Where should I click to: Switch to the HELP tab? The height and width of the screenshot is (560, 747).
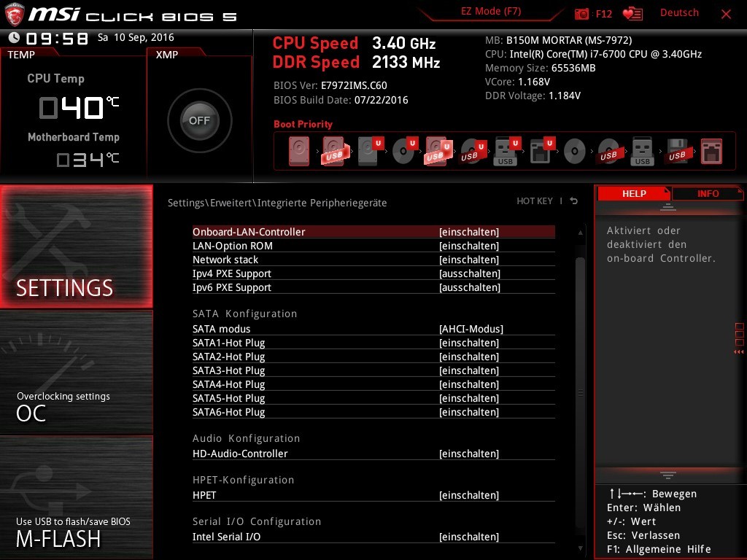point(634,193)
